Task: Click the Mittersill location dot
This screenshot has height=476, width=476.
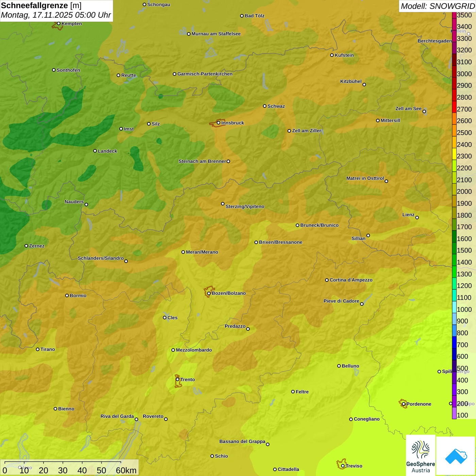Action: coord(378,120)
